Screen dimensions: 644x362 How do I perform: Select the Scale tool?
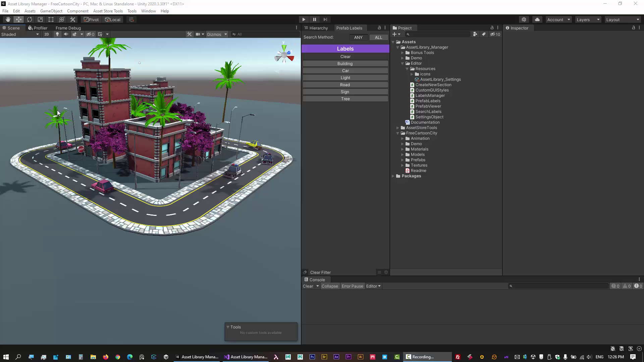[40, 19]
